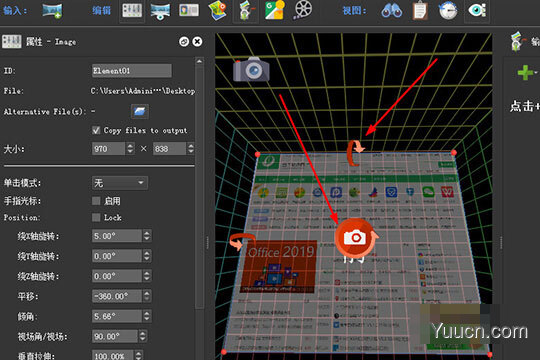Open the Tour Browser binoculars icon
Image resolution: width=540 pixels, height=360 pixels.
392,10
